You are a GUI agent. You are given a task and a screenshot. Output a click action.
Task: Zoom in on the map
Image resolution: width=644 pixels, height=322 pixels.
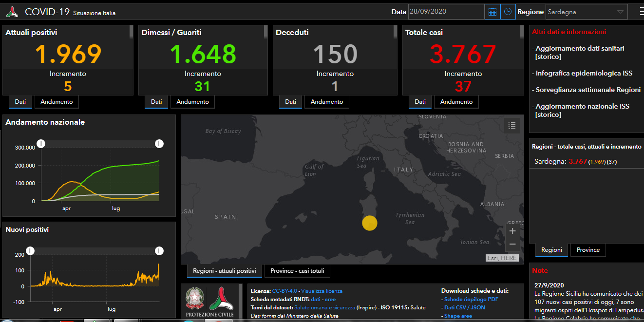(x=512, y=231)
